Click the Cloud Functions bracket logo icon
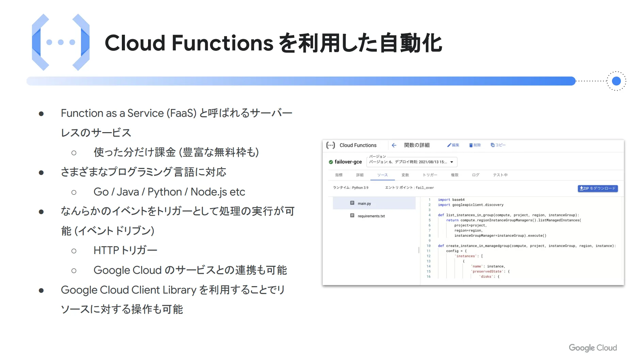644x361 pixels. point(331,145)
